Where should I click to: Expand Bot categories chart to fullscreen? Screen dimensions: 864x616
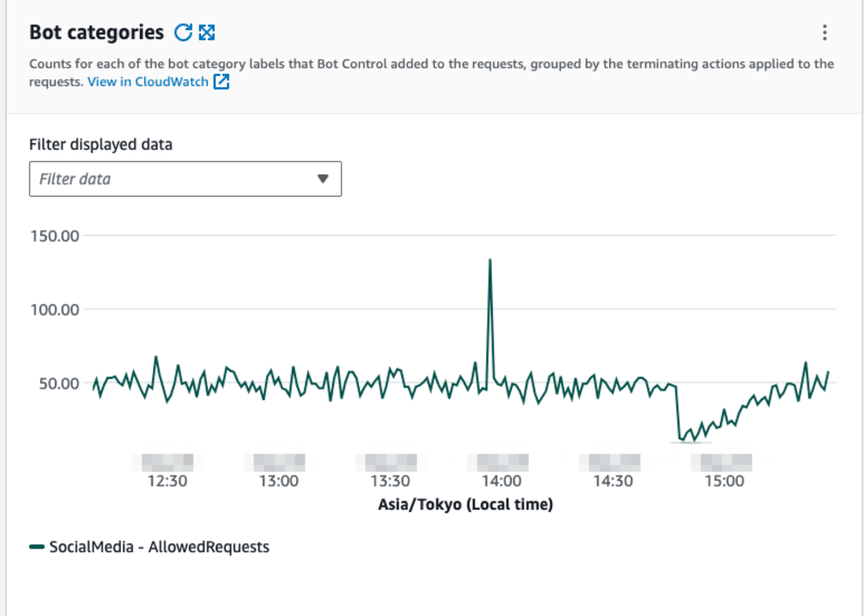pos(207,32)
